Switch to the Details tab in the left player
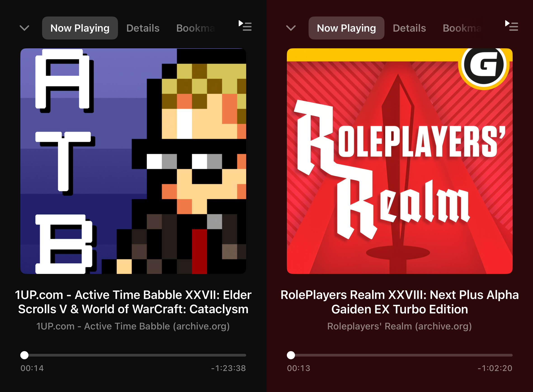Screen dimensions: 533x392 [x=143, y=28]
